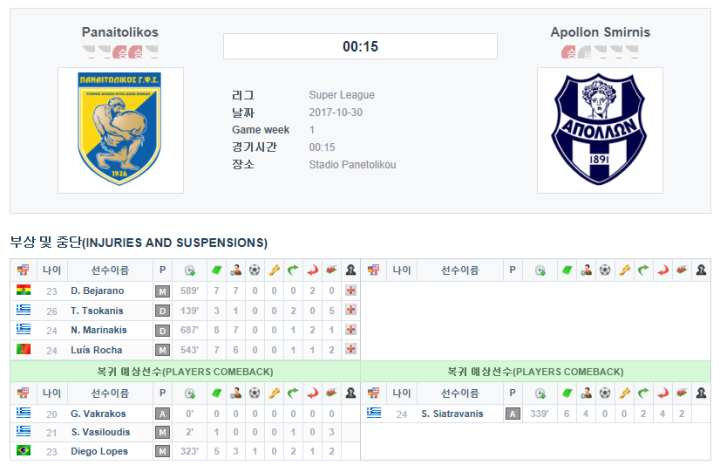Open the Panaitolikos team name link
Image resolution: width=720 pixels, height=472 pixels.
pos(120,32)
